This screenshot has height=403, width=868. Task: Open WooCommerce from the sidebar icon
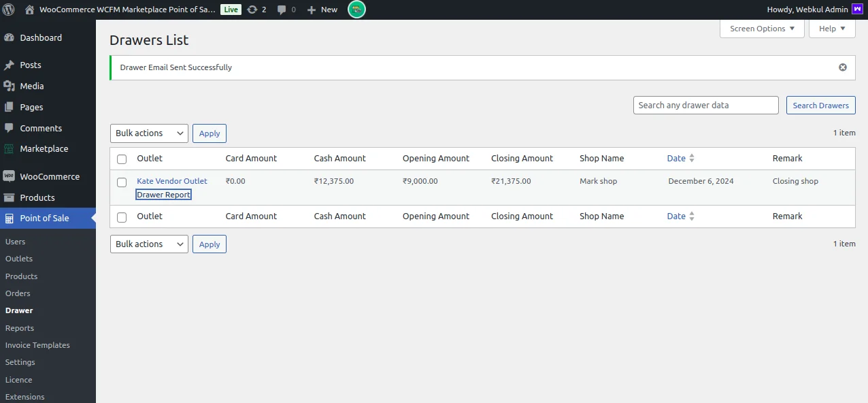coord(10,176)
